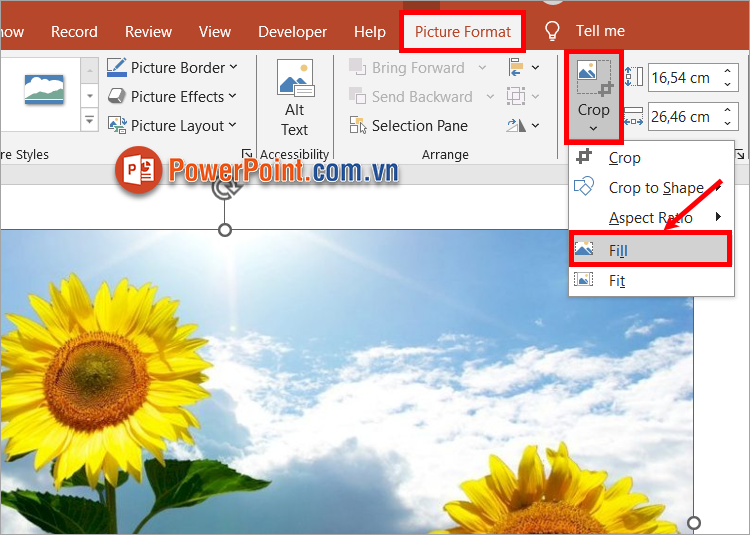Click the Crop to Shape icon
Screen dimensions: 750x535
[x=584, y=186]
